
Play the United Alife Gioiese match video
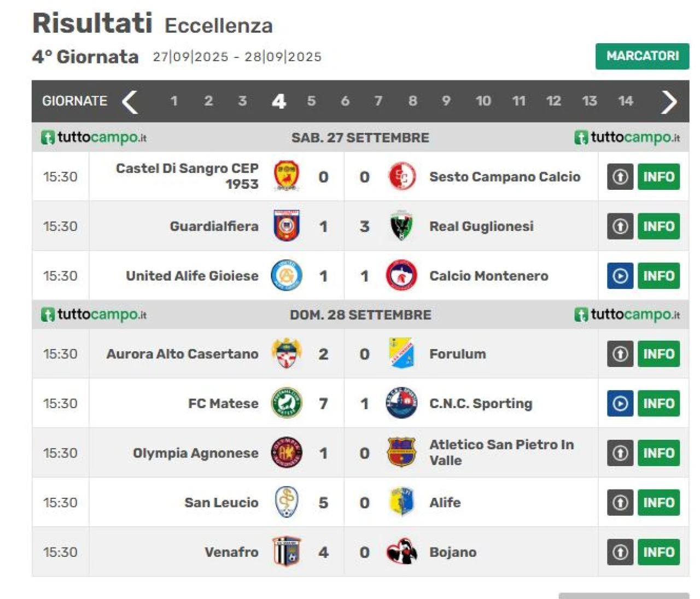pos(620,275)
